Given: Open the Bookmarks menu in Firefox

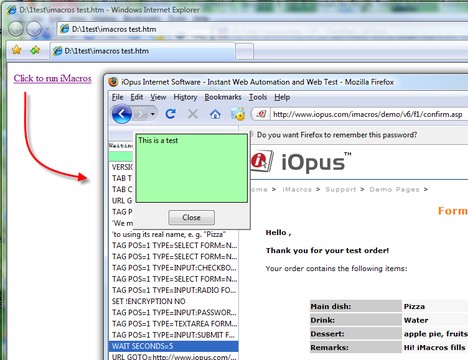Looking at the screenshot, I should 223,97.
